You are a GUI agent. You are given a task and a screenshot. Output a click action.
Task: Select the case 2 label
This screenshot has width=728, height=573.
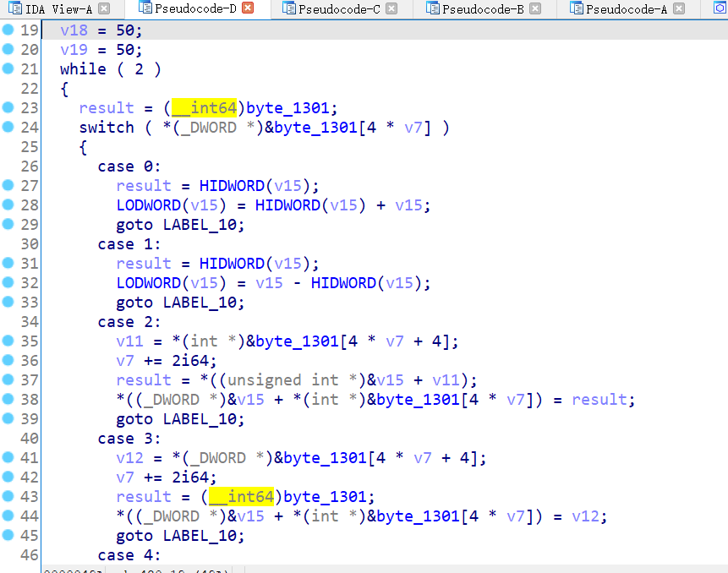tap(123, 321)
